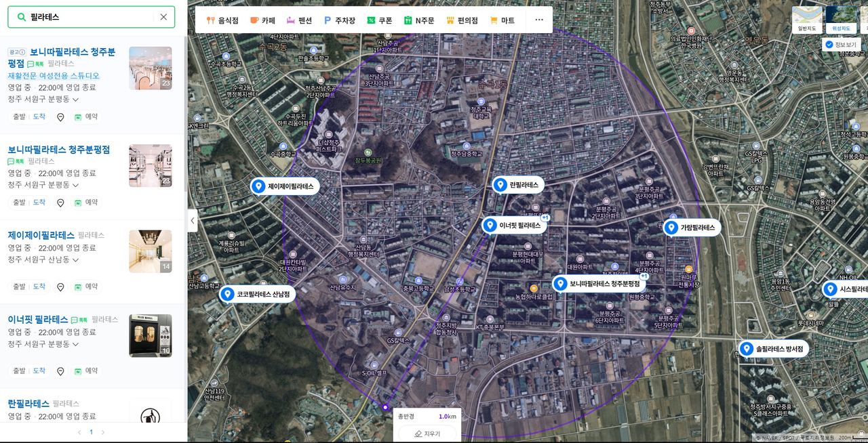This screenshot has width=868, height=443.
Task: Go to the previous results page arrow
Action: point(79,432)
